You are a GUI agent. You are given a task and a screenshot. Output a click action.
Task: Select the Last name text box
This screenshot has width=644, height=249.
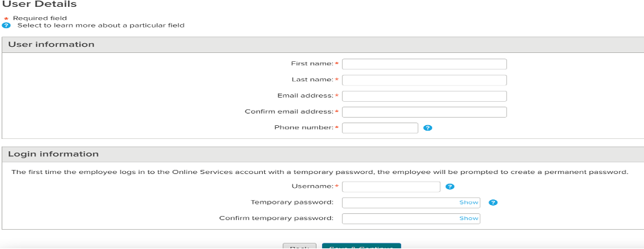click(425, 80)
